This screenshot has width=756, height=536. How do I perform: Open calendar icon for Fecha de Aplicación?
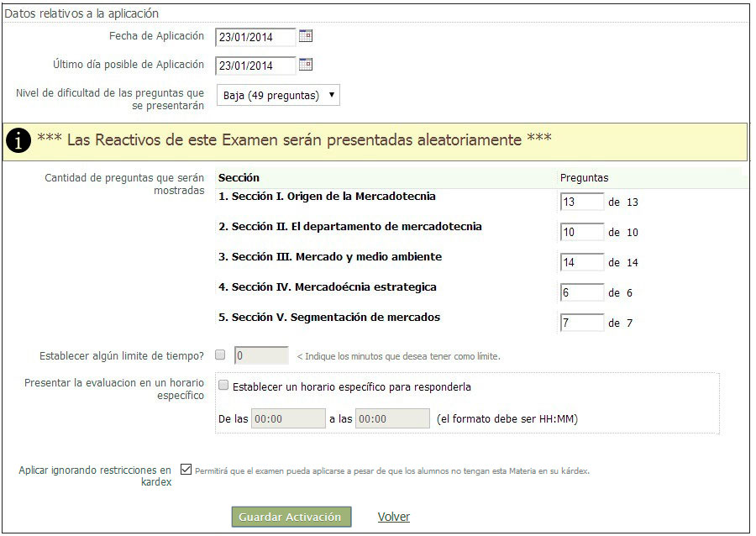tap(306, 36)
